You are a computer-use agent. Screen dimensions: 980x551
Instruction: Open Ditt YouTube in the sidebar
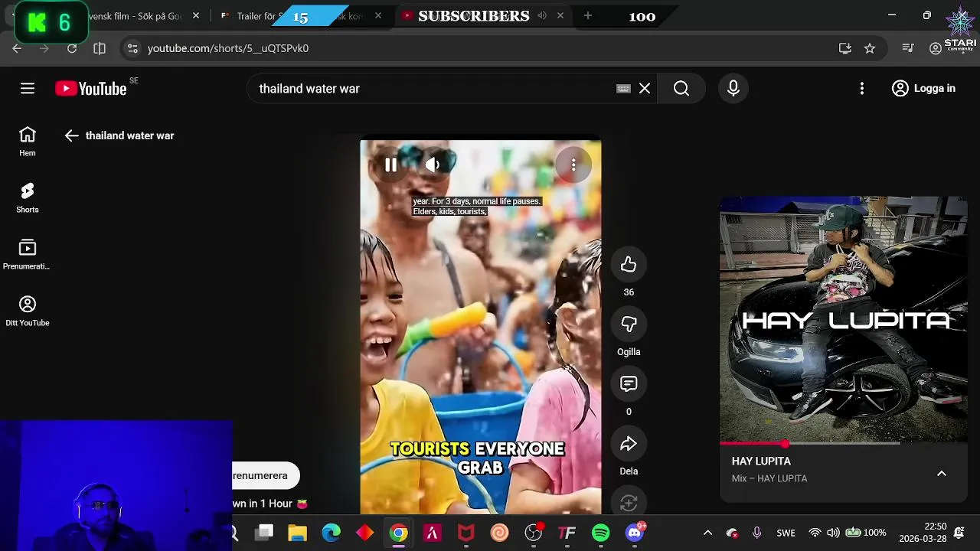tap(28, 311)
